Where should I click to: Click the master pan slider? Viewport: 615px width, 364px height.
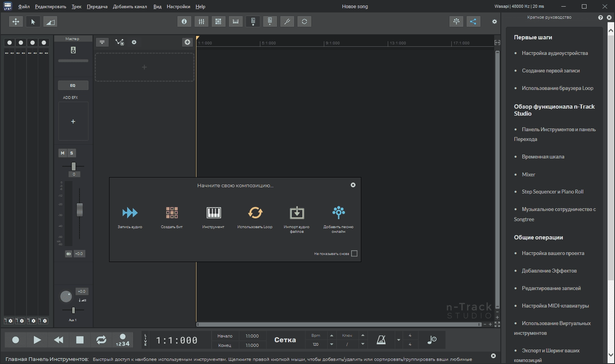pos(73,166)
